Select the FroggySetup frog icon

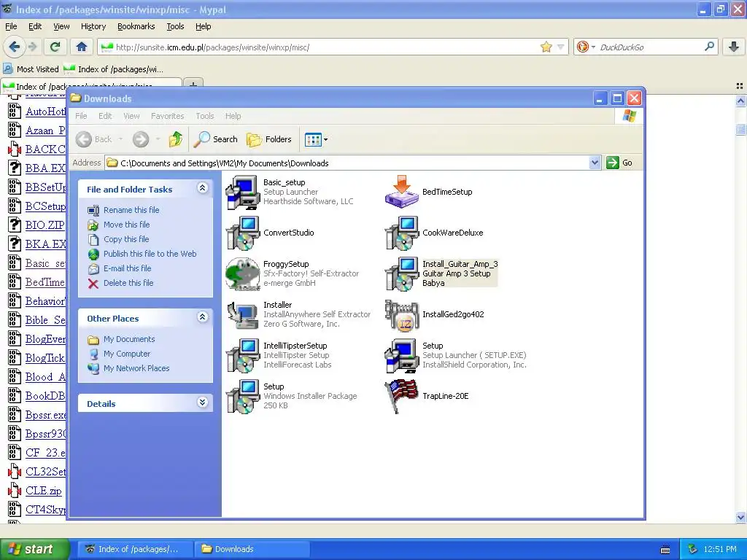tap(243, 274)
